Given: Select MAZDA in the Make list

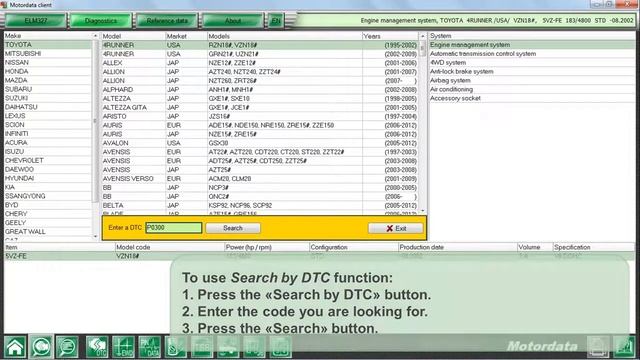Looking at the screenshot, I should point(48,80).
